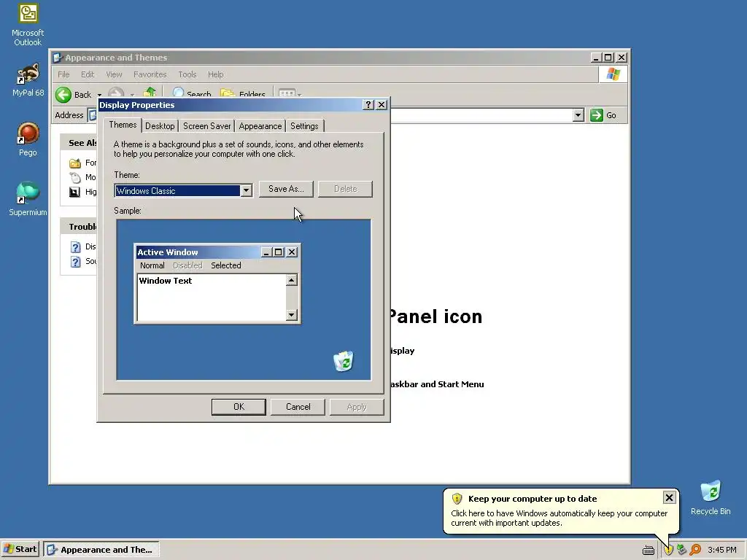Click the Start button
747x560 pixels.
(20, 550)
